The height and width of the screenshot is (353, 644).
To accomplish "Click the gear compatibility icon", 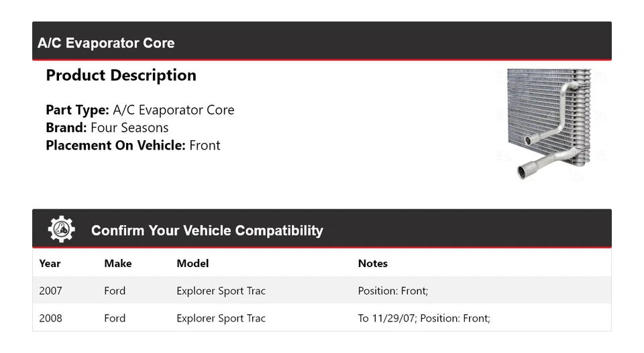I will click(x=61, y=230).
